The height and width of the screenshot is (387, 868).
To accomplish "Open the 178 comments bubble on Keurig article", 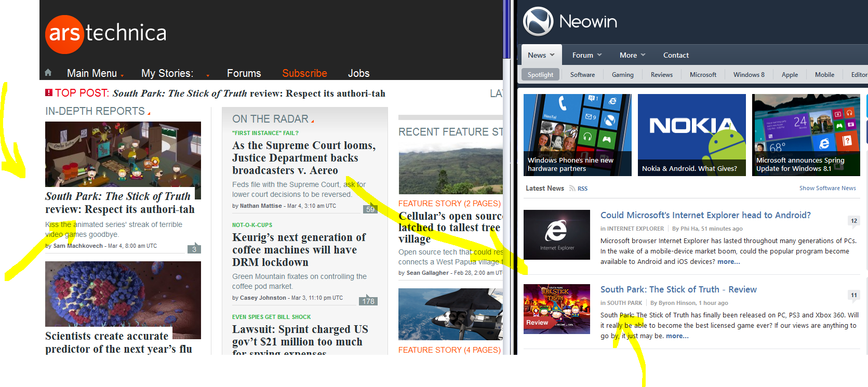I will click(x=368, y=301).
